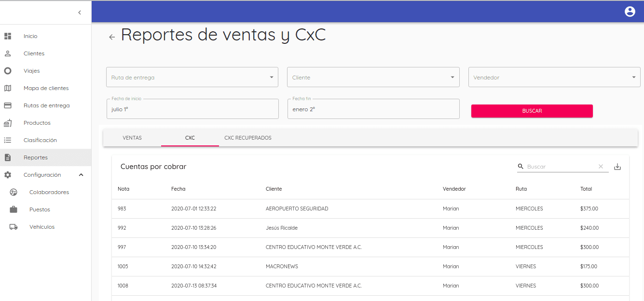Collapse the sidebar with the chevron arrow
The width and height of the screenshot is (644, 301).
pyautogui.click(x=80, y=13)
